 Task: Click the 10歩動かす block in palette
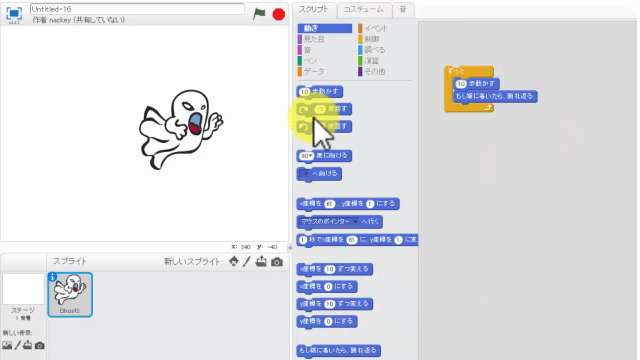pyautogui.click(x=320, y=91)
